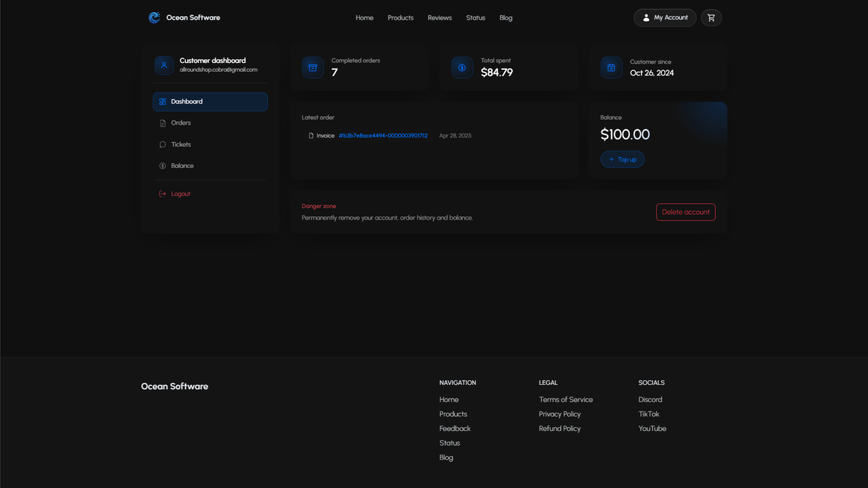Open the footer Products link
Screen dimensions: 868x488
(x=453, y=414)
